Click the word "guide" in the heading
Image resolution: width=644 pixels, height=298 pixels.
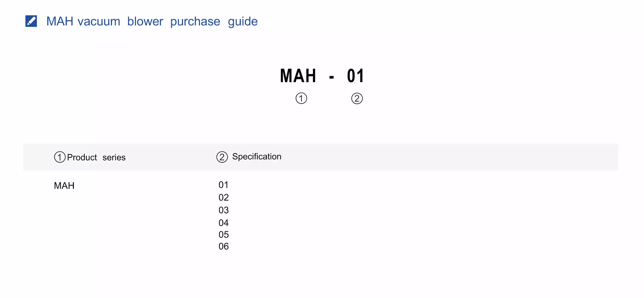coord(243,21)
